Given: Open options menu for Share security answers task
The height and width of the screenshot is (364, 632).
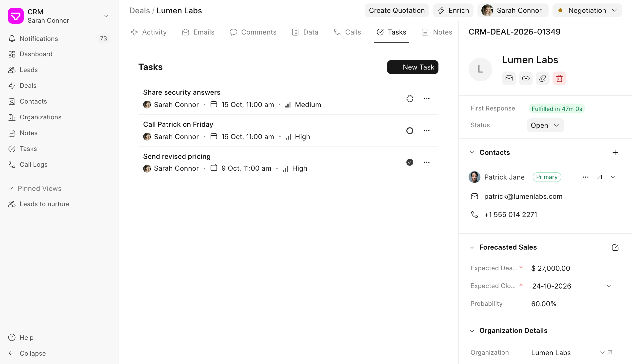Looking at the screenshot, I should (426, 99).
